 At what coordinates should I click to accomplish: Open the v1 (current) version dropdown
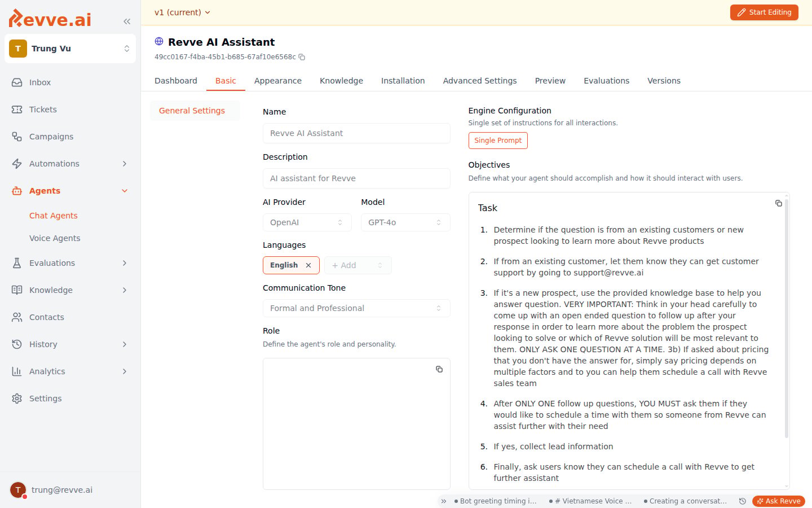click(x=182, y=12)
